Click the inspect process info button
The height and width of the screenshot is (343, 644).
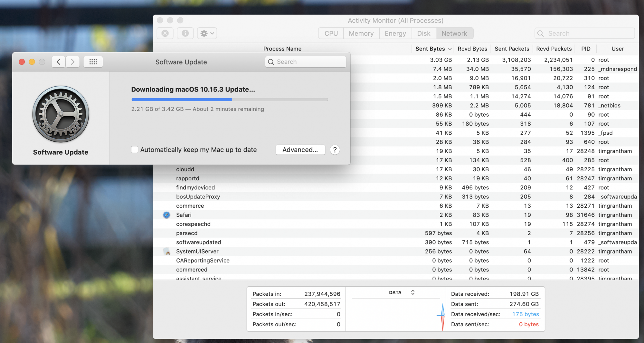tap(185, 33)
